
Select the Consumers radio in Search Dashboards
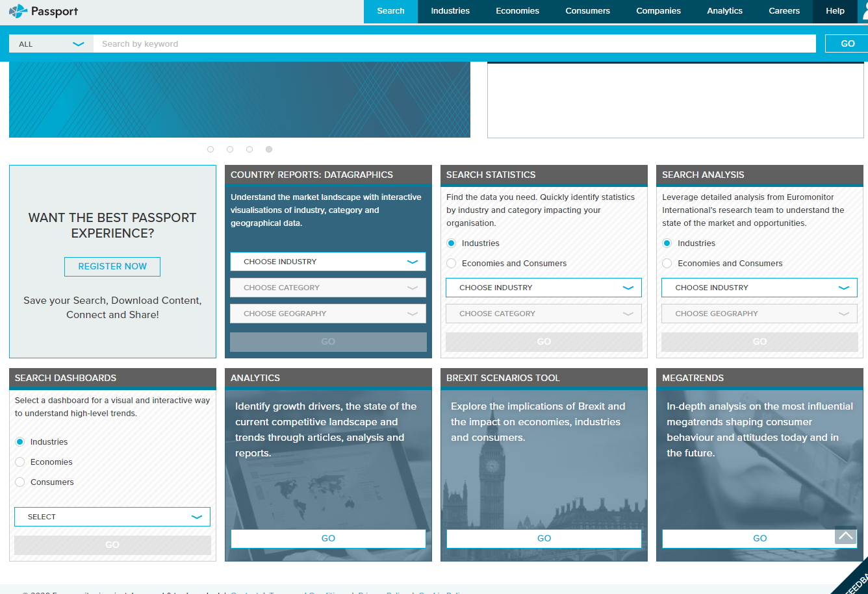click(20, 482)
